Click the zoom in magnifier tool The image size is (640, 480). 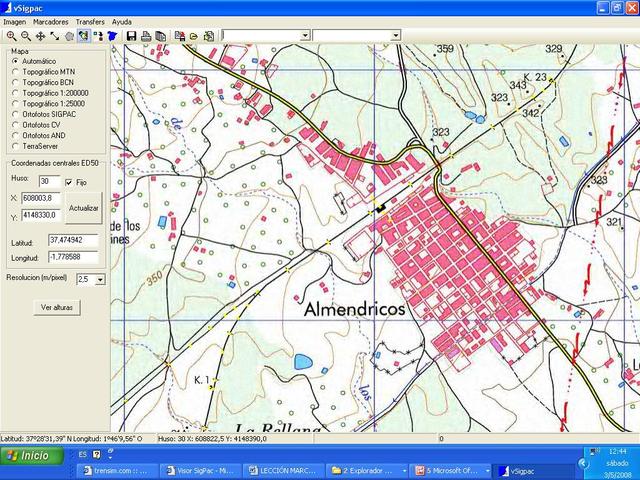[11, 36]
